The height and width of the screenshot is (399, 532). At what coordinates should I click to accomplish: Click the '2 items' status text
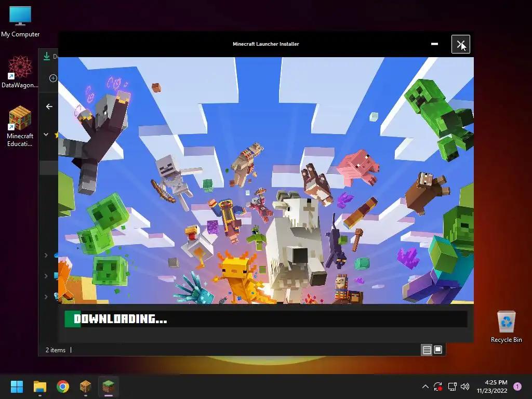coord(56,350)
